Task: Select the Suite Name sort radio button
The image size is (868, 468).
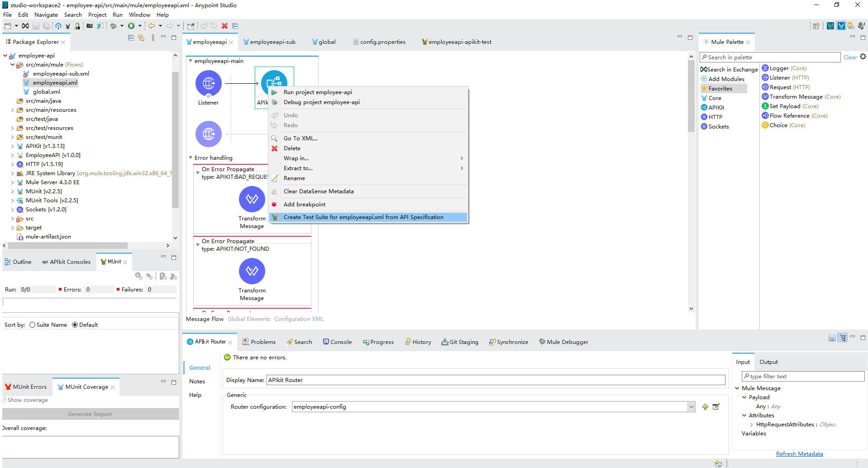Action: point(32,325)
